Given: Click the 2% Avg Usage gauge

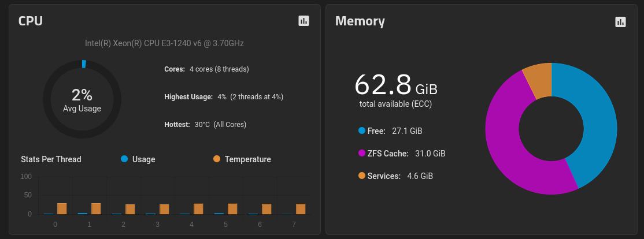Looking at the screenshot, I should [82, 99].
